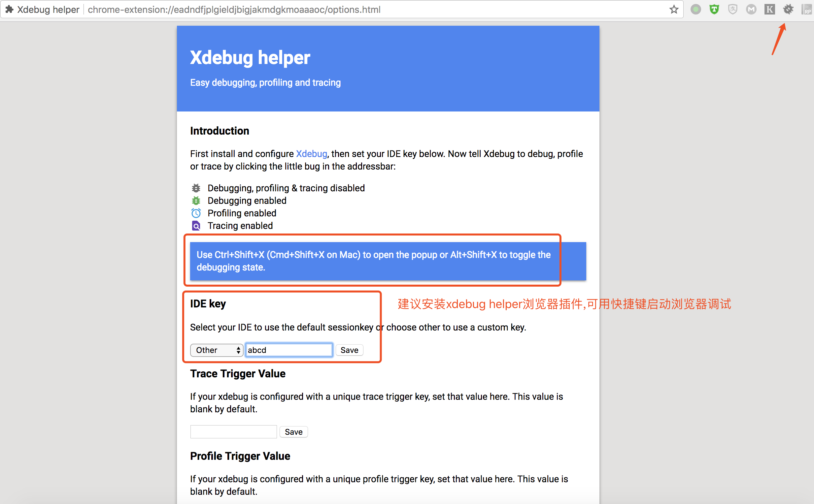Image resolution: width=814 pixels, height=504 pixels.
Task: Click the circular M extension icon
Action: (x=751, y=9)
